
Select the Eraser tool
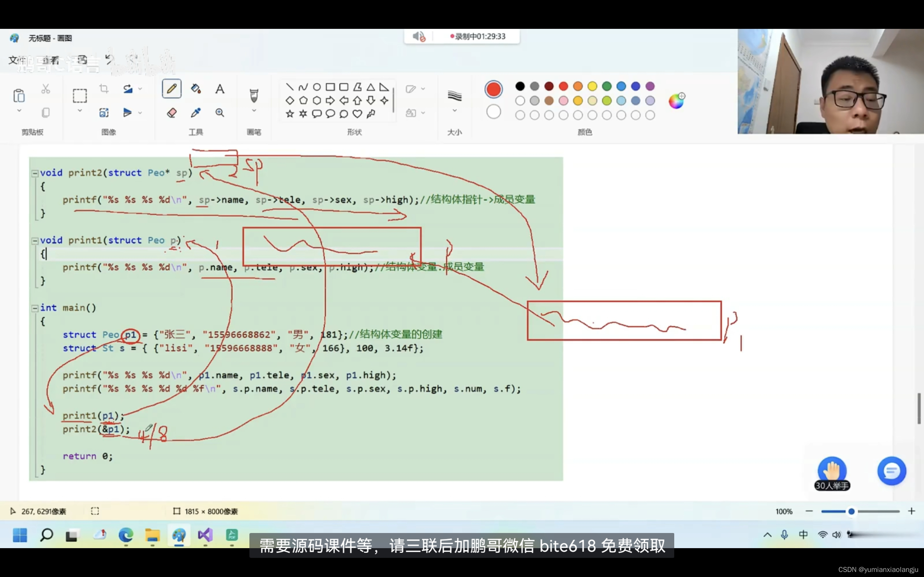171,113
